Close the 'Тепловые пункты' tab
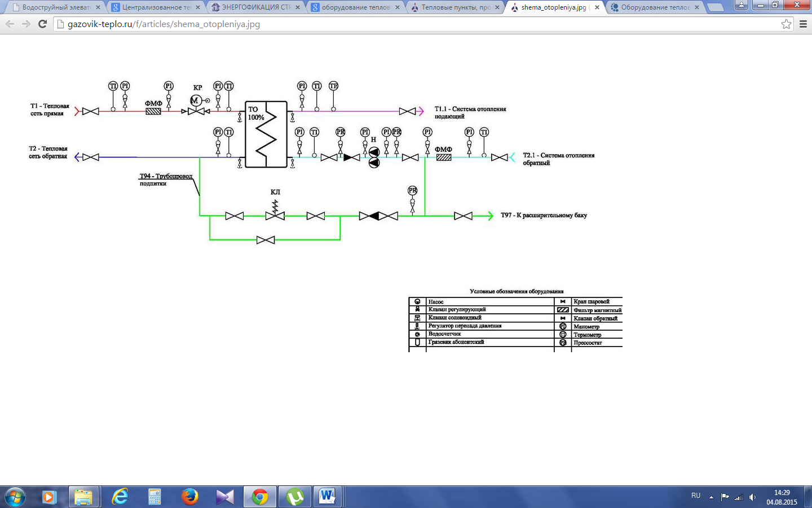Screen dimensions: 812x508 pos(497,7)
